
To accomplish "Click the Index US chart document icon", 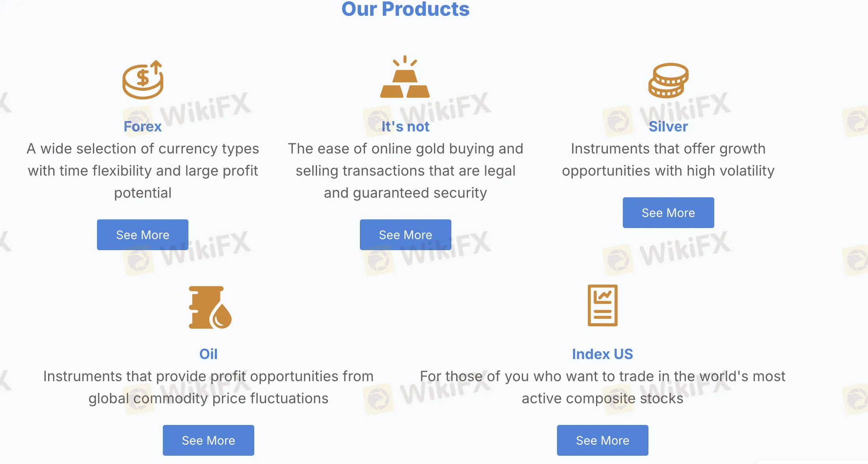I will [x=602, y=305].
